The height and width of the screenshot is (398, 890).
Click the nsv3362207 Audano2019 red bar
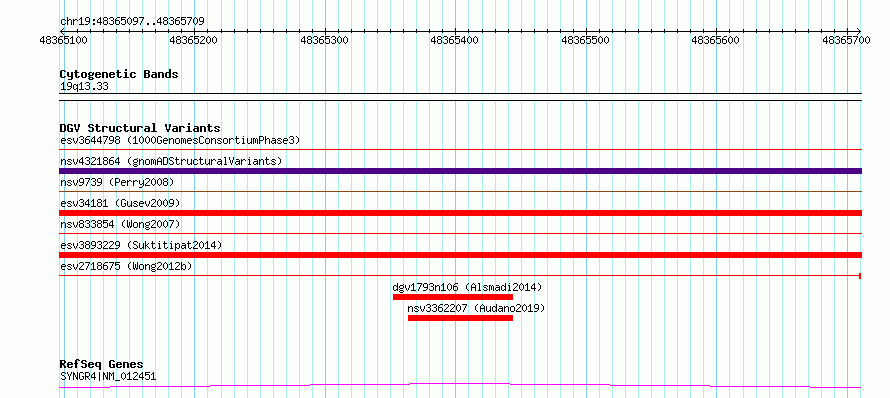(460, 318)
